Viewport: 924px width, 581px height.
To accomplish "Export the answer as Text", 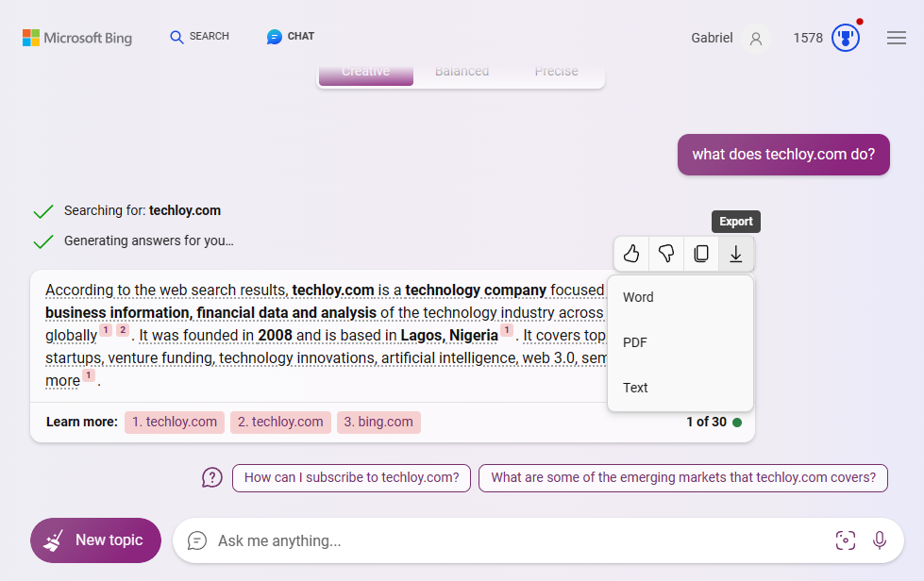I will [680, 388].
